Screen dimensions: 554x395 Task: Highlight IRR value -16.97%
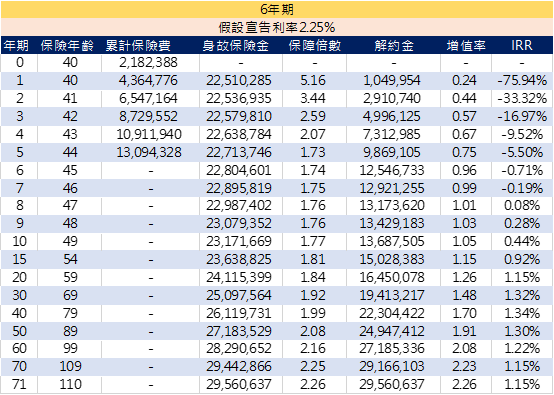[522, 117]
